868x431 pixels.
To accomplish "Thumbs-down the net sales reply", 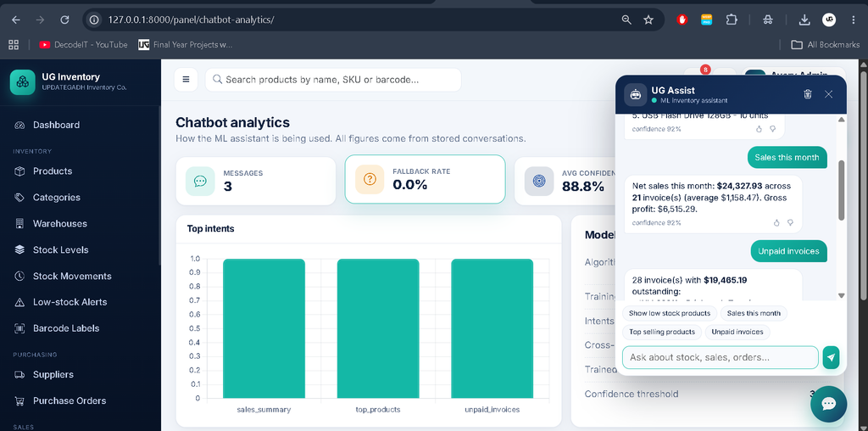I will (790, 222).
